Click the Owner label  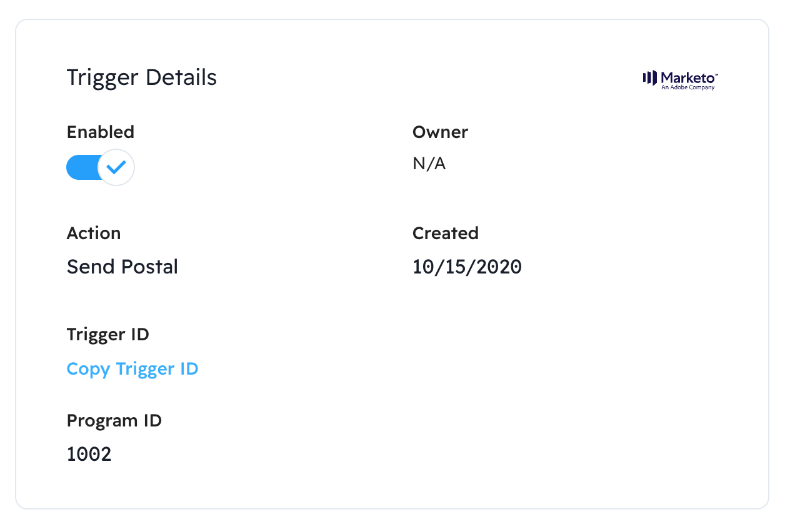[440, 132]
